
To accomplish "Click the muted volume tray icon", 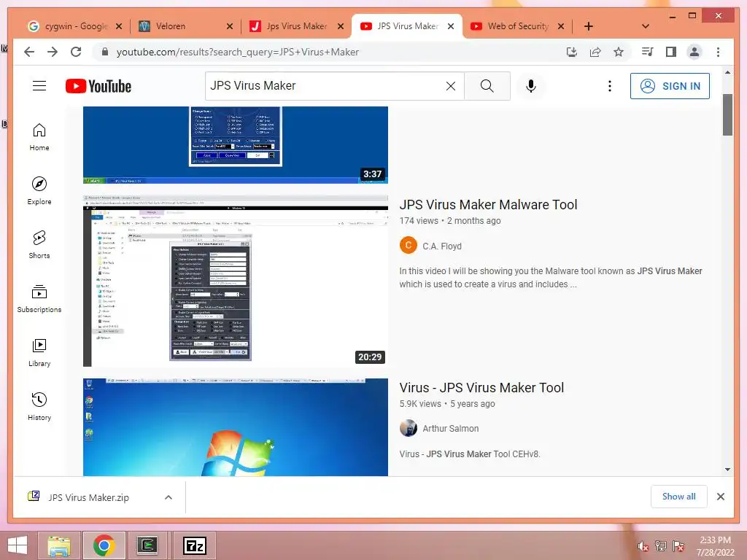I will point(643,546).
